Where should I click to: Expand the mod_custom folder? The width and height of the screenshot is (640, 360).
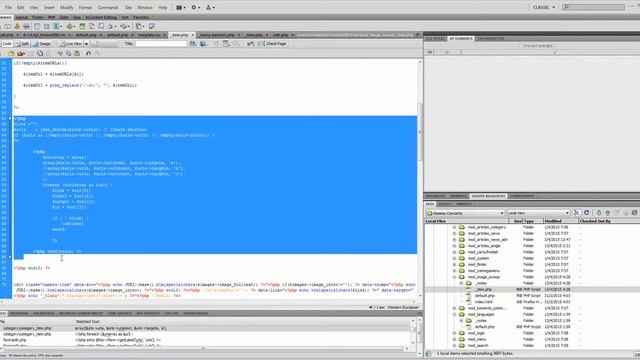pos(454,258)
